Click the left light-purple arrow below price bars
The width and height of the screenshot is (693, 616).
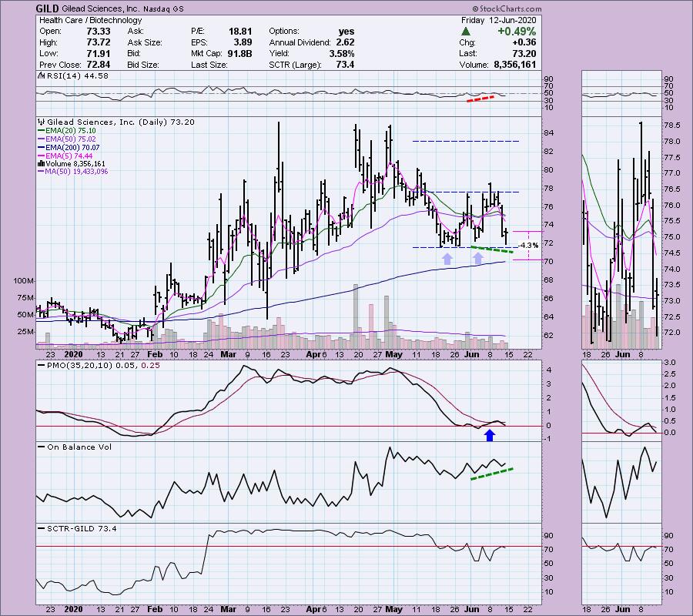tap(447, 259)
